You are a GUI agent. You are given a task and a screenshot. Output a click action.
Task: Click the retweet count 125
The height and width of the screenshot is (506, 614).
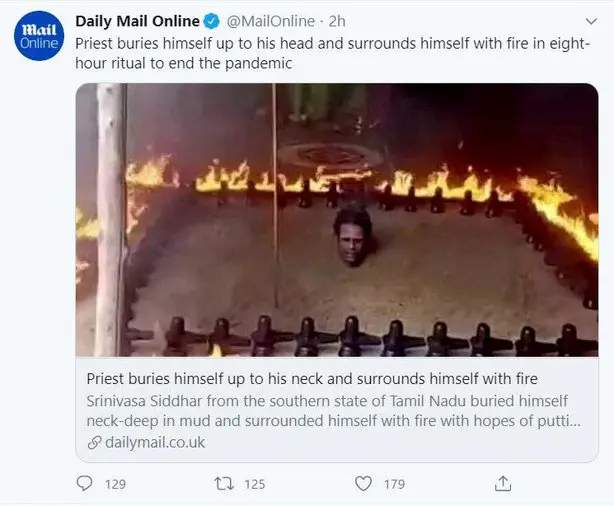[254, 484]
